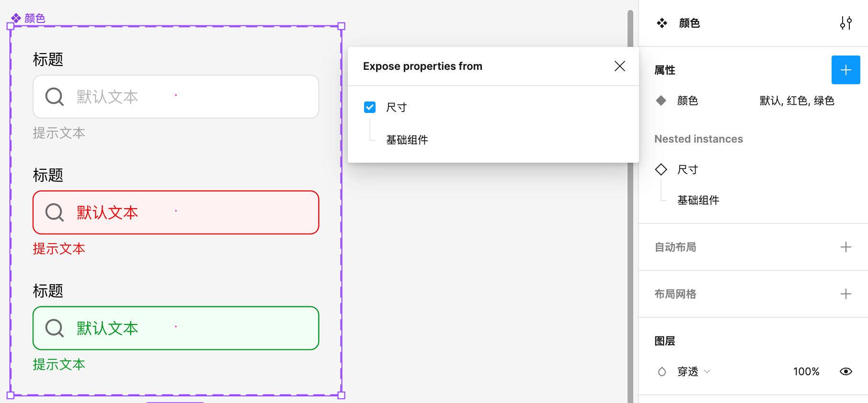This screenshot has width=868, height=403.
Task: Click the magnifier icon in the default search field
Action: (54, 96)
